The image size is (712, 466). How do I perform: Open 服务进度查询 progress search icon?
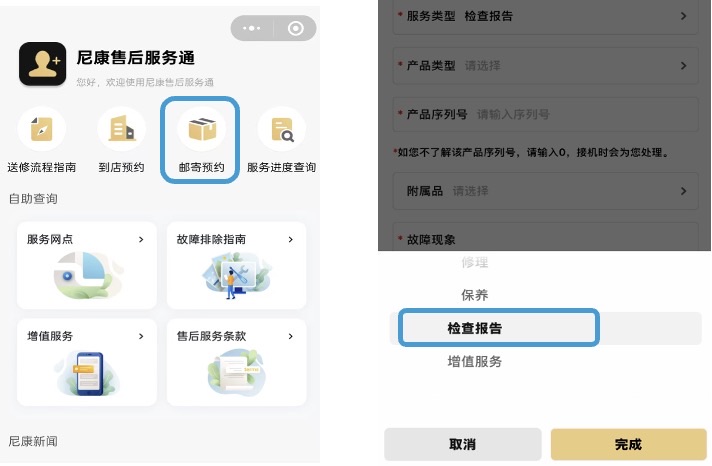pyautogui.click(x=281, y=129)
